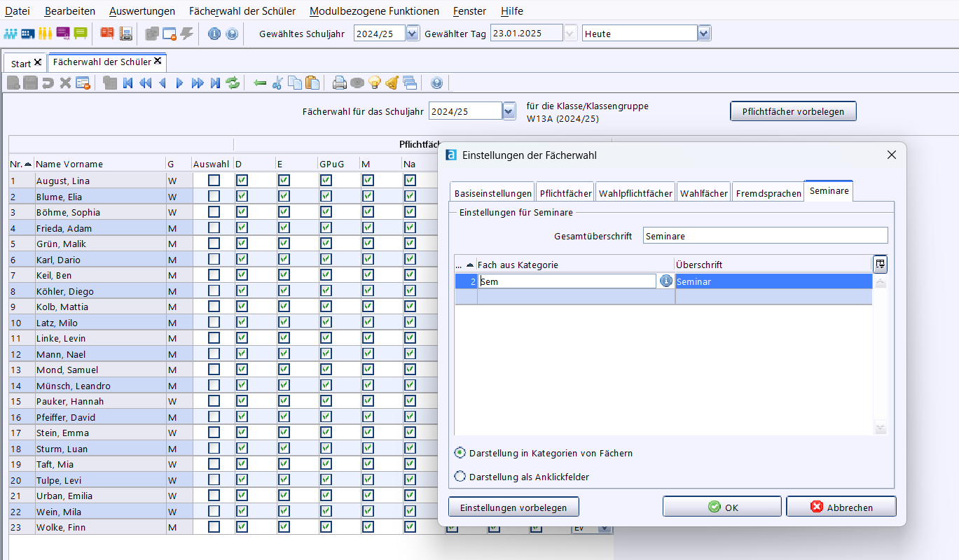Image resolution: width=959 pixels, height=560 pixels.
Task: Open the Auswertungen menu
Action: coord(142,11)
